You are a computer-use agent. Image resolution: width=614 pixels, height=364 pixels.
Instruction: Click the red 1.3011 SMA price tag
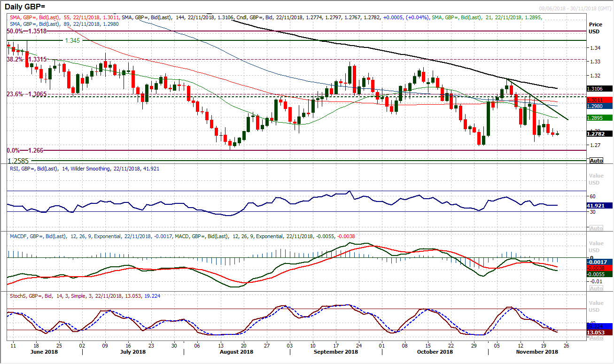point(599,100)
